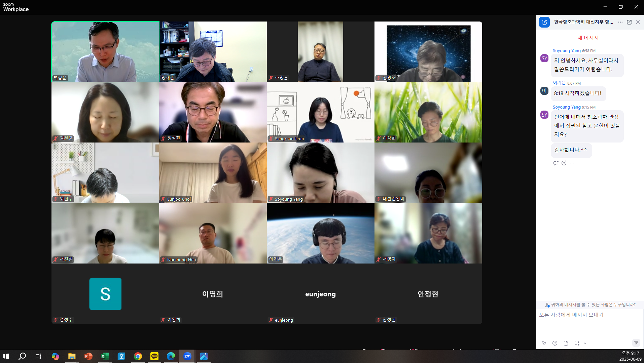
Task: Expand the screenshot options dropdown arrow
Action: tap(585, 343)
